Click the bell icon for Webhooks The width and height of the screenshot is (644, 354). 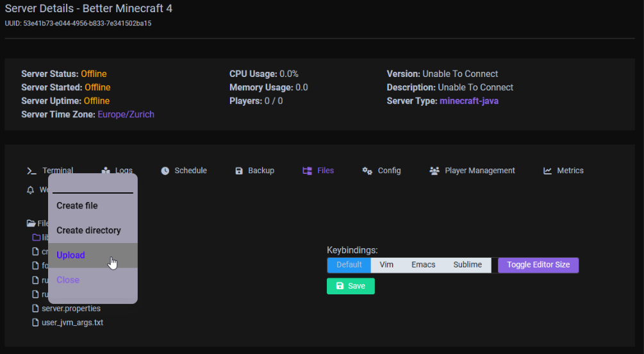(30, 190)
